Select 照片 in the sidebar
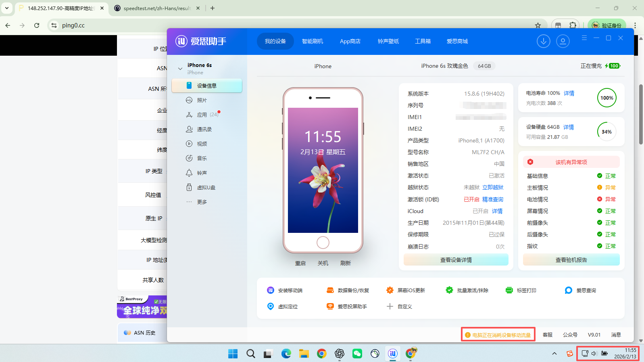The width and height of the screenshot is (644, 362). click(x=202, y=100)
